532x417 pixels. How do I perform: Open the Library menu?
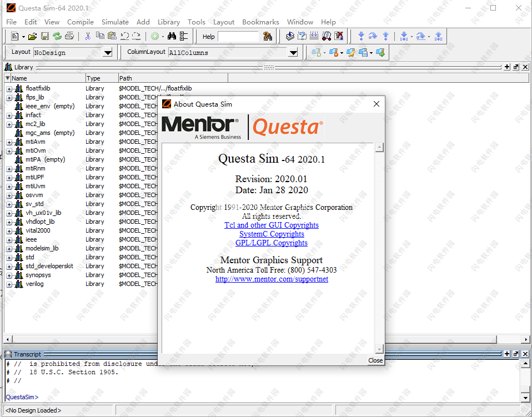(x=169, y=22)
